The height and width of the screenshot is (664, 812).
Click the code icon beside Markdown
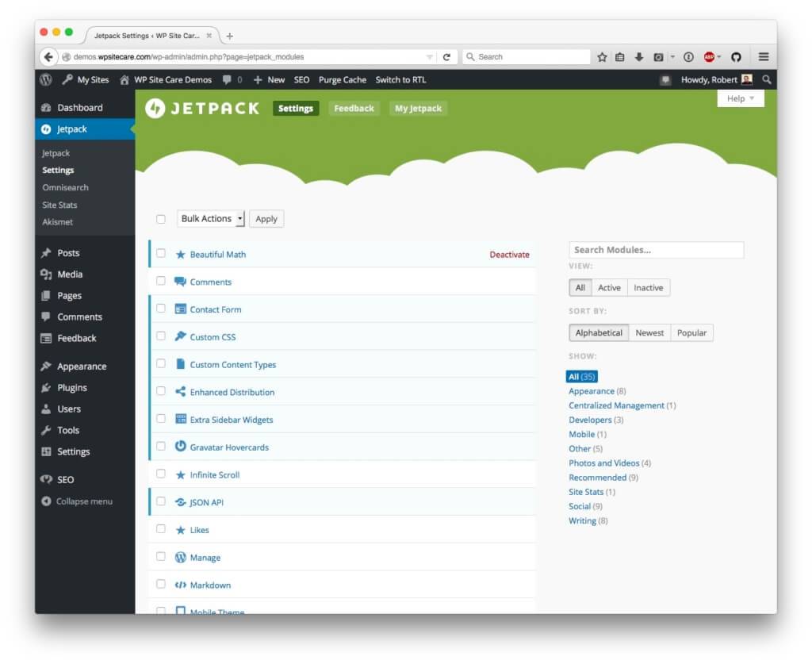[180, 585]
